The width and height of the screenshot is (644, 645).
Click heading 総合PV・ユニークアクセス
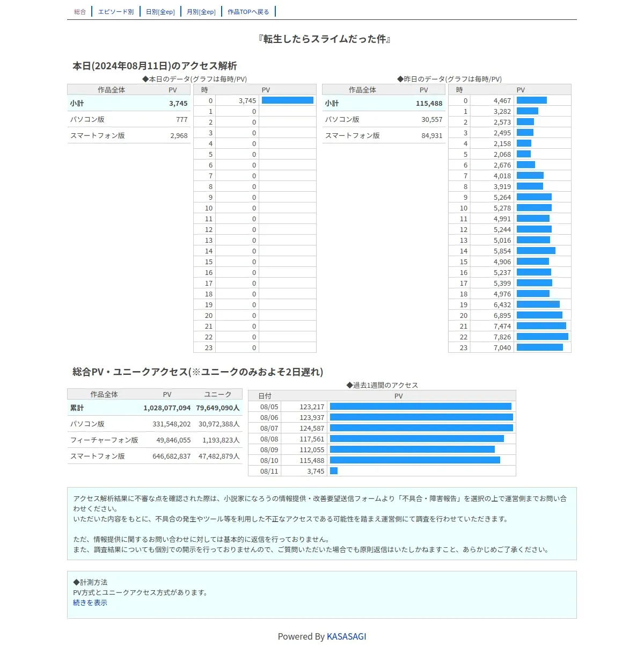[130, 372]
